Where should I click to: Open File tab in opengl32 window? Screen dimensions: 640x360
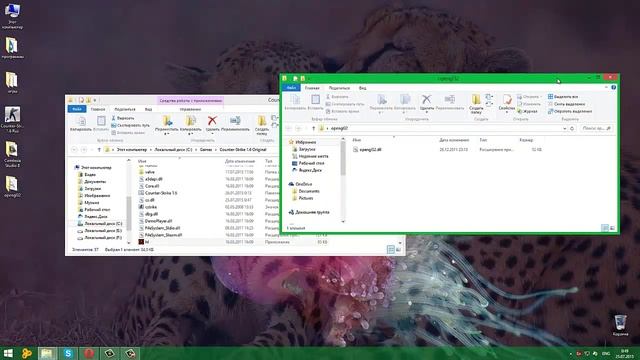tap(291, 88)
